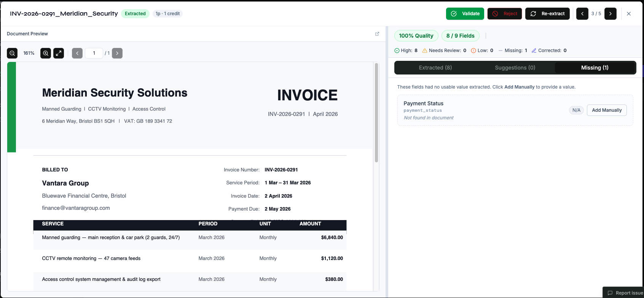This screenshot has width=644, height=298.
Task: Zoom out the document preview
Action: 12,53
